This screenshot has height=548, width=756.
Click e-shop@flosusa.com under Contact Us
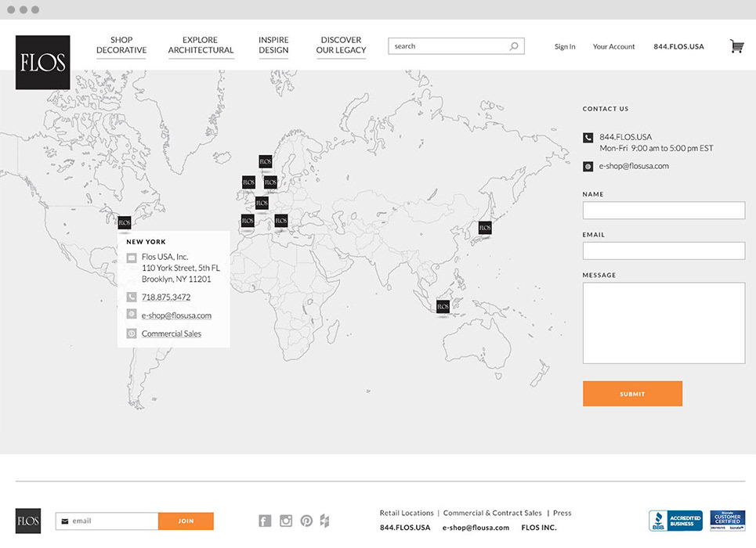(x=634, y=166)
